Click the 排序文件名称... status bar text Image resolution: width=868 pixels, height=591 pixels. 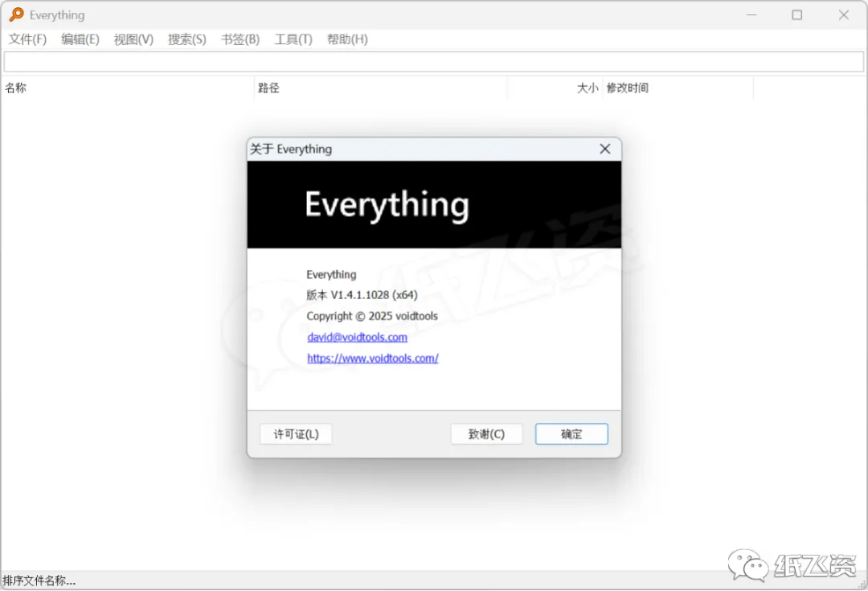39,581
